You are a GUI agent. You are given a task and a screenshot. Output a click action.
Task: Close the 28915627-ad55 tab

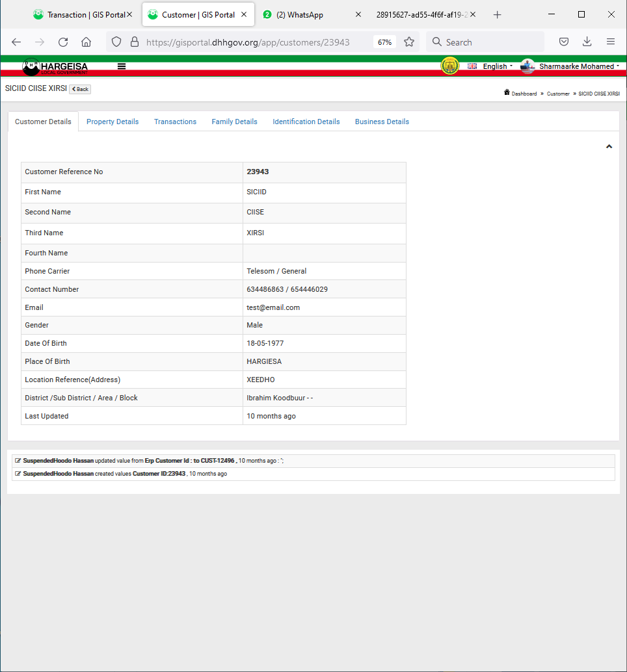[473, 14]
